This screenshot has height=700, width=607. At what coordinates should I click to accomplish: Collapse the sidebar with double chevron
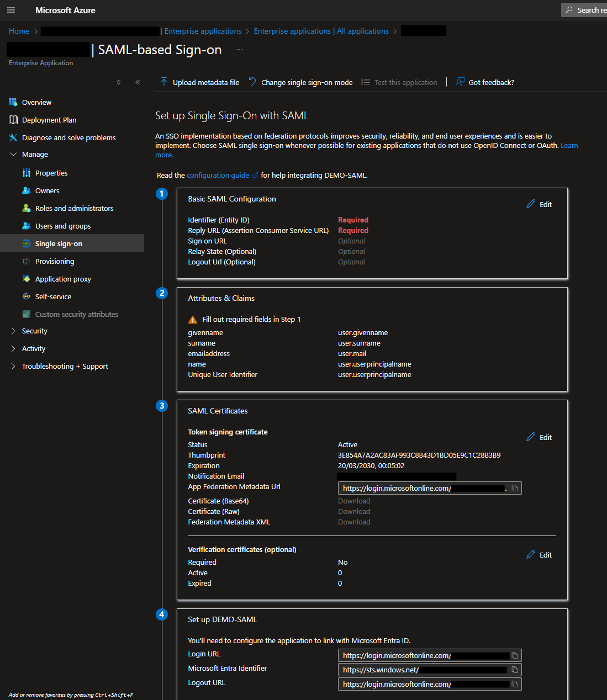[x=138, y=82]
